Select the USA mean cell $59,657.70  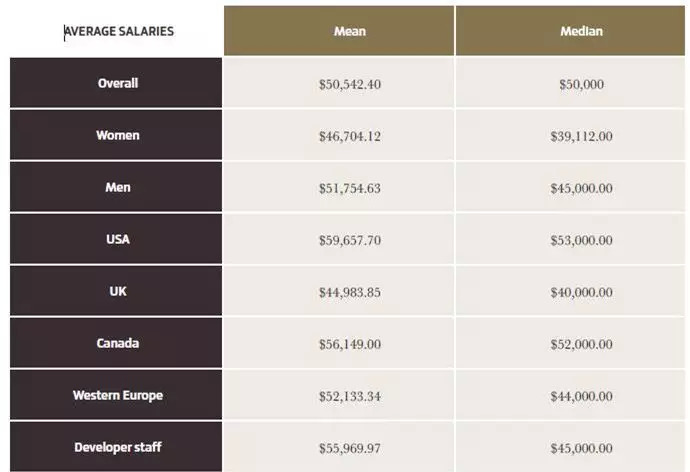(349, 240)
